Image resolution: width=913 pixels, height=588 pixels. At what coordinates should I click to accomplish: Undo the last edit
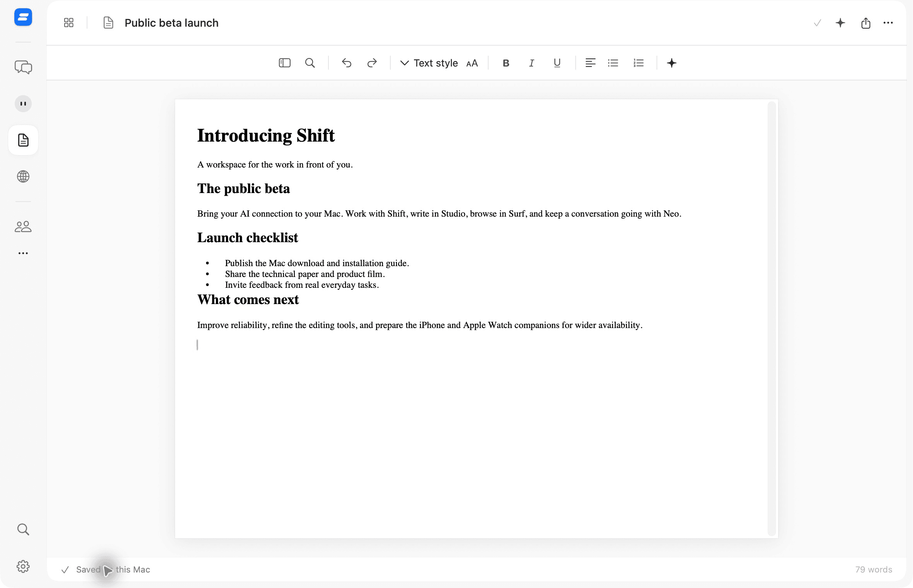[x=347, y=63]
